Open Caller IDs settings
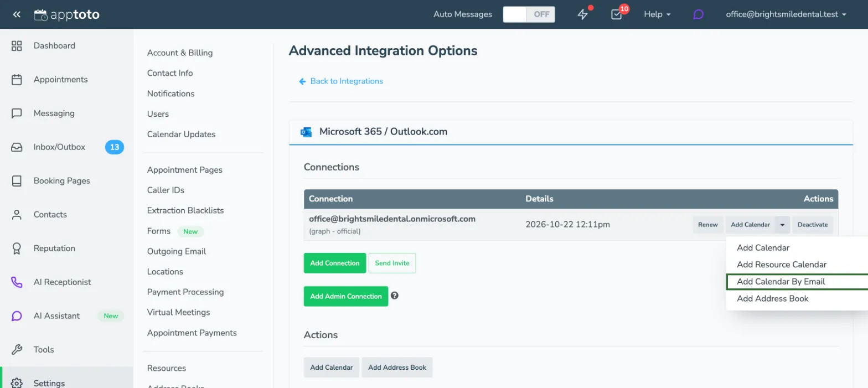Image resolution: width=868 pixels, height=388 pixels. (166, 190)
